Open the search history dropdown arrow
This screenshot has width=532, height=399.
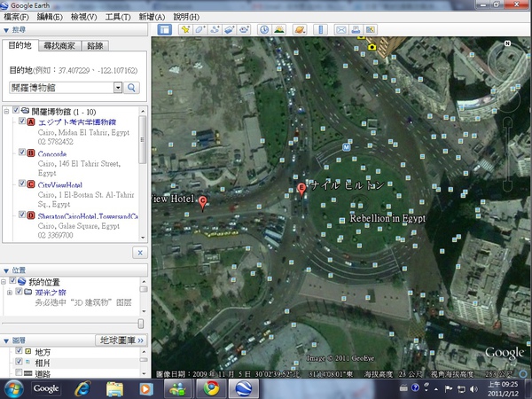[118, 88]
